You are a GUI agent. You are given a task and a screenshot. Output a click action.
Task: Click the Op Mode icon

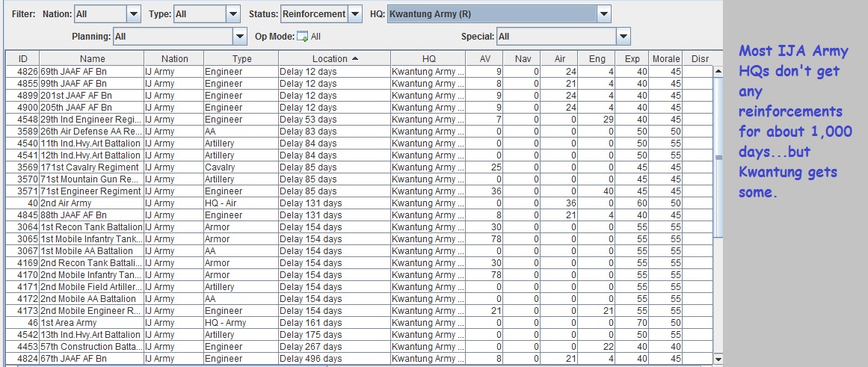[x=302, y=37]
